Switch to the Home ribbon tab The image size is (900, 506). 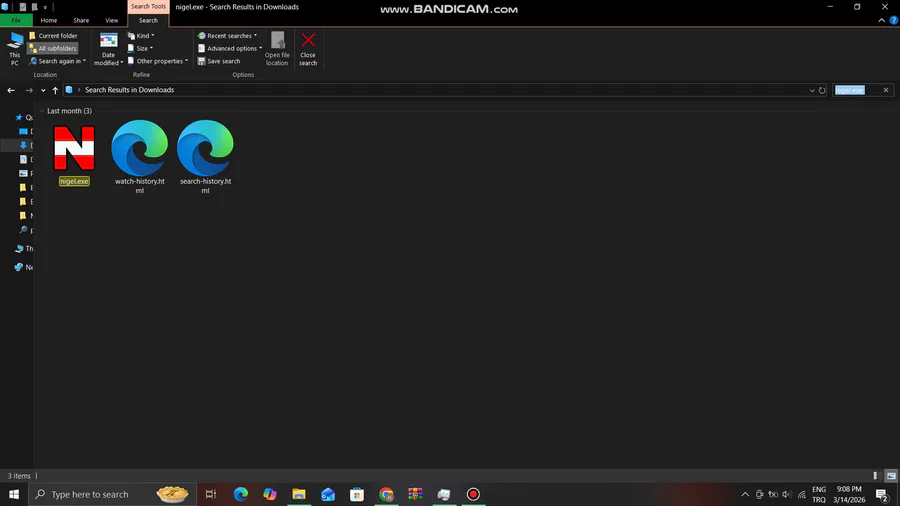click(x=49, y=20)
